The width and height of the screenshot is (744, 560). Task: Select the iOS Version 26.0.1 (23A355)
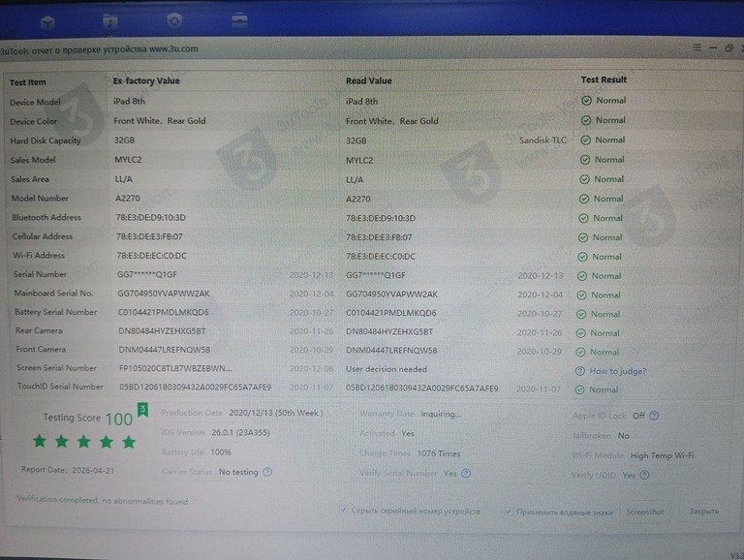point(240,432)
